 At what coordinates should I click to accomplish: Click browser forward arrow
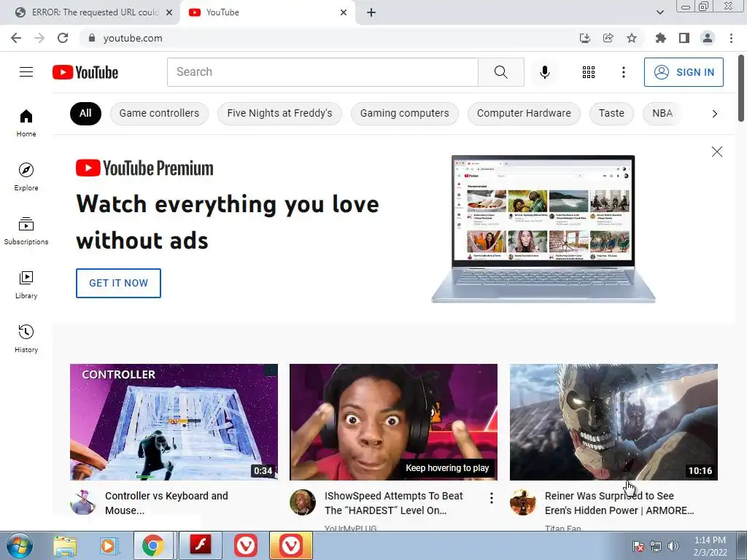[x=39, y=38]
